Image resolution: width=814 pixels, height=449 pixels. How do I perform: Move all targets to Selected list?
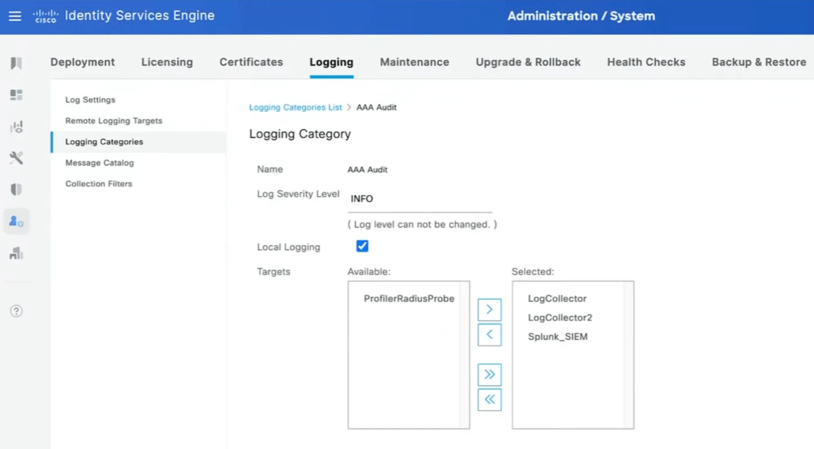point(490,375)
